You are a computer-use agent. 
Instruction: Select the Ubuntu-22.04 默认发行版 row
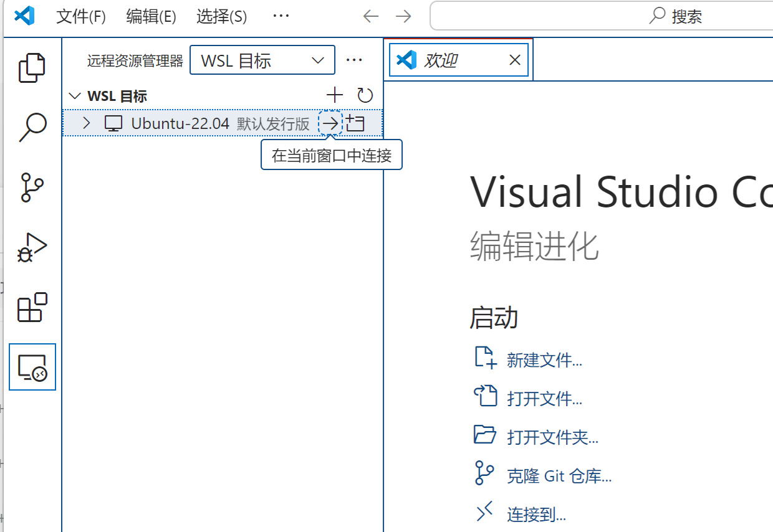[x=223, y=123]
